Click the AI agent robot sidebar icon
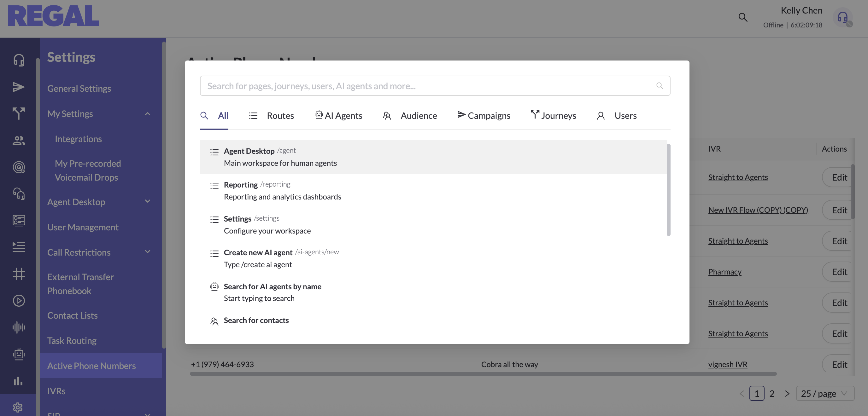The width and height of the screenshot is (868, 416). point(19,354)
